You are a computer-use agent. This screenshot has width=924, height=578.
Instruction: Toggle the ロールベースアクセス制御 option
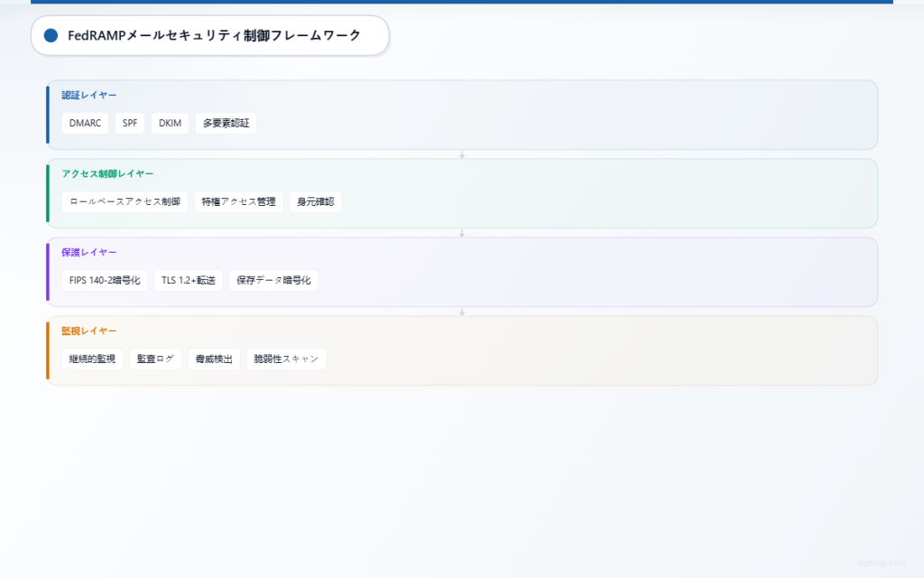pos(124,201)
